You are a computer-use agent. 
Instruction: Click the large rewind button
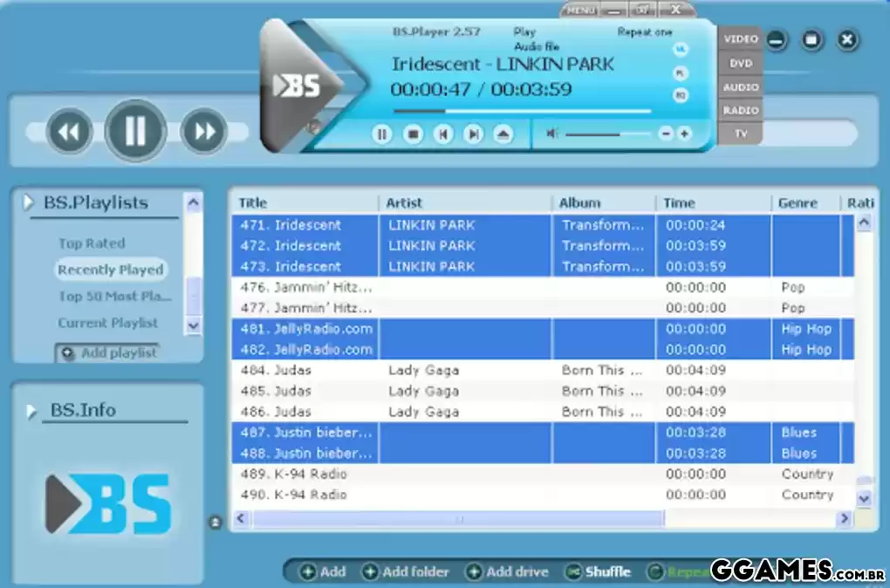[x=68, y=133]
